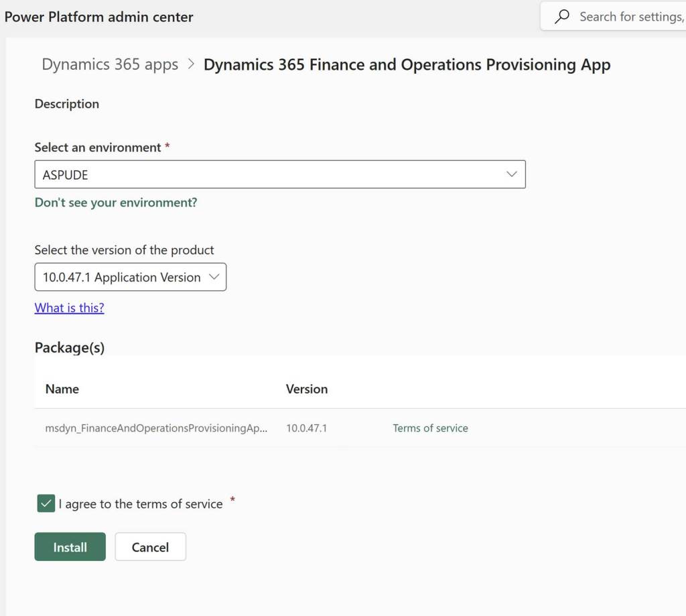The width and height of the screenshot is (686, 616).
Task: Click the breadcrumb chevron separator
Action: (191, 64)
